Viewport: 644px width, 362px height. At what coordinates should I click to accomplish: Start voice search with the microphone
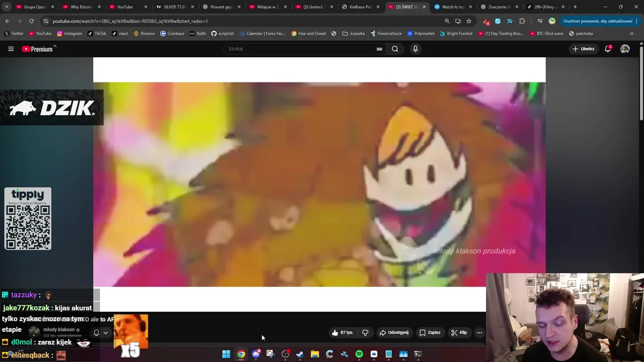415,49
